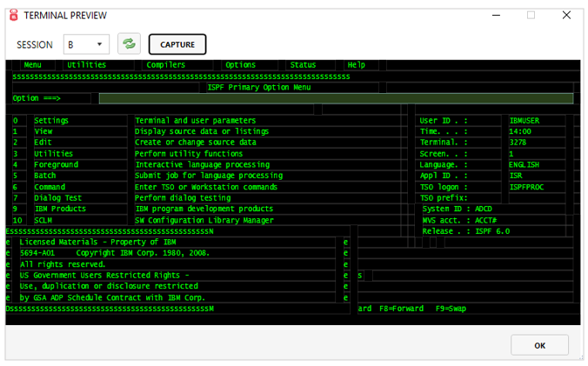Open the Options terminal menu
The height and width of the screenshot is (366, 588).
pyautogui.click(x=240, y=65)
